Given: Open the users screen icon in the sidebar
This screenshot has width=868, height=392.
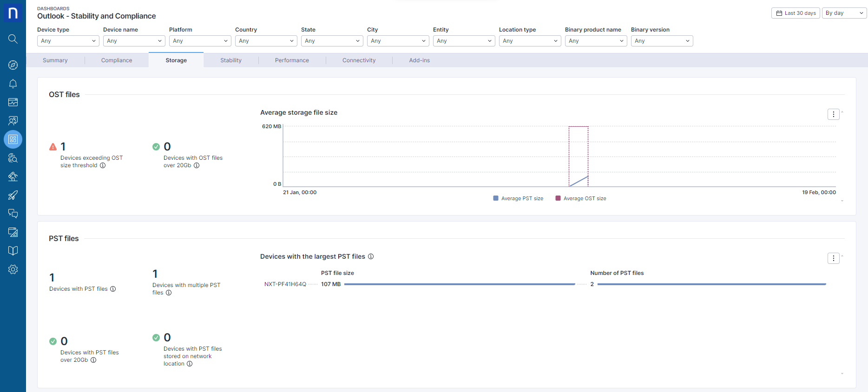Looking at the screenshot, I should pyautogui.click(x=13, y=121).
